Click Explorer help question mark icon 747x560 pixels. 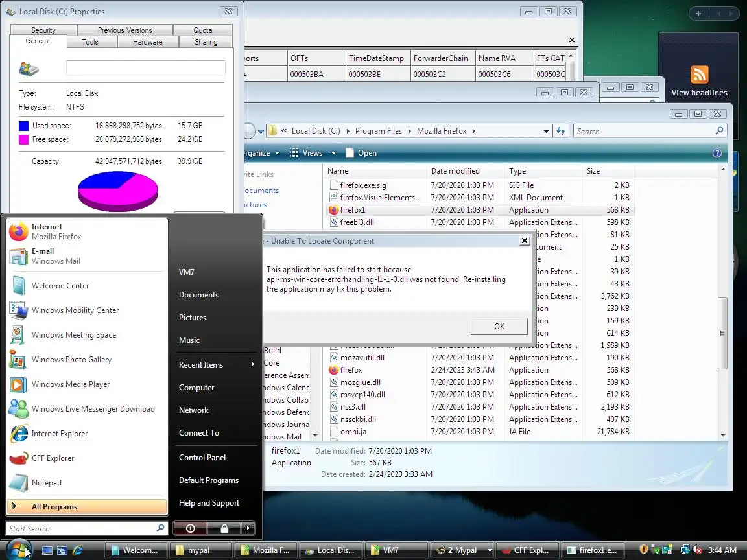tap(717, 153)
